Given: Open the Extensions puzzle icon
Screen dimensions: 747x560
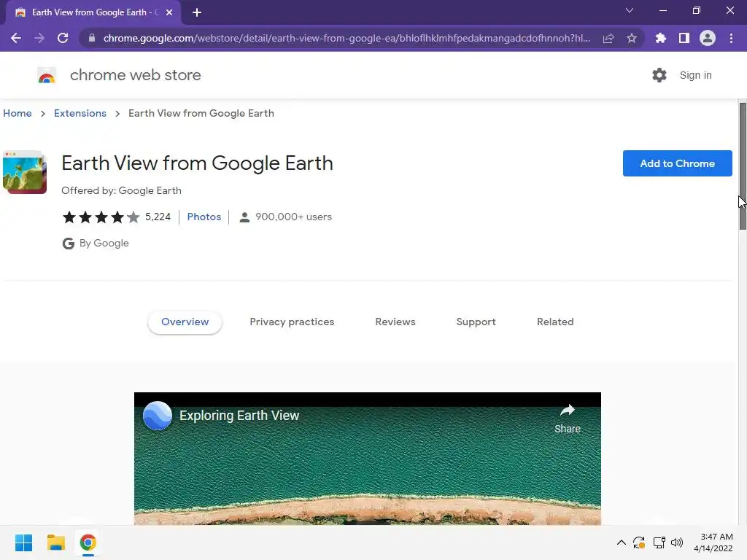Looking at the screenshot, I should point(661,38).
